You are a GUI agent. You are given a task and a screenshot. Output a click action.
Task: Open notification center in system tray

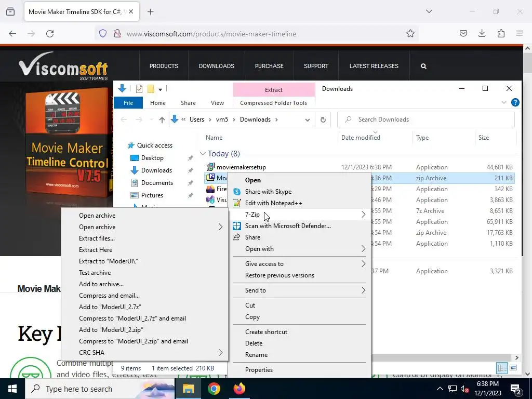click(x=516, y=389)
